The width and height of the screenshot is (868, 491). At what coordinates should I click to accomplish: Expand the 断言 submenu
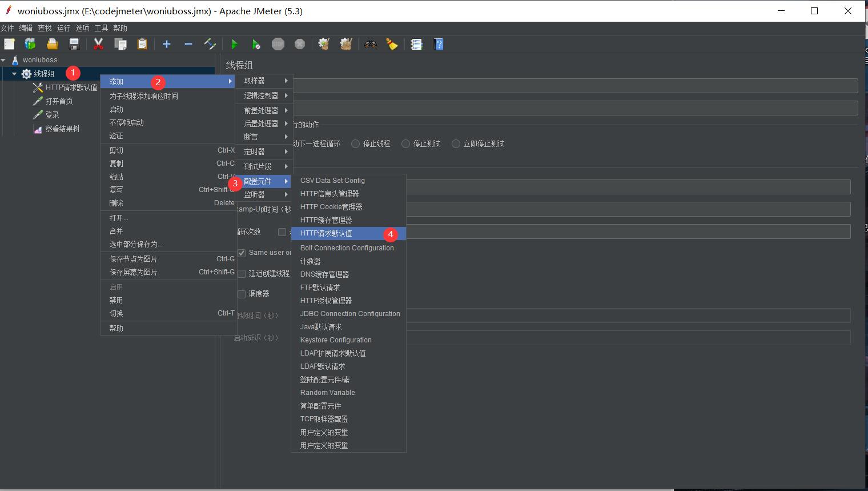pos(264,137)
